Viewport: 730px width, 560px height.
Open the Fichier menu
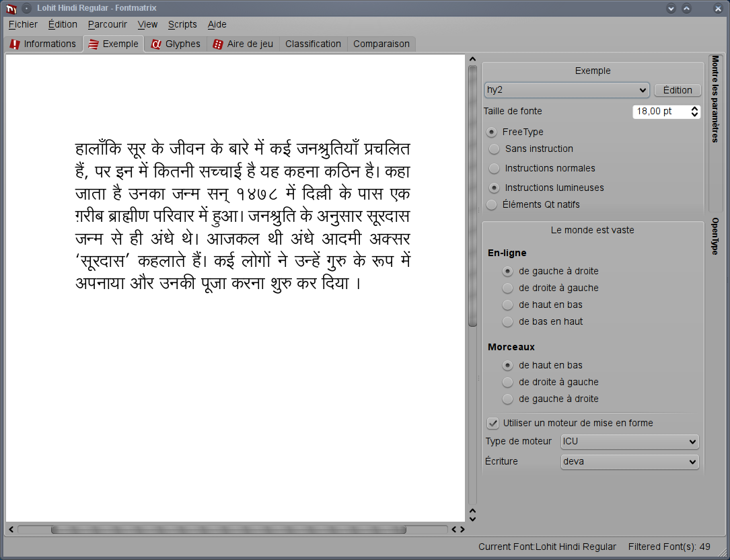tap(23, 25)
